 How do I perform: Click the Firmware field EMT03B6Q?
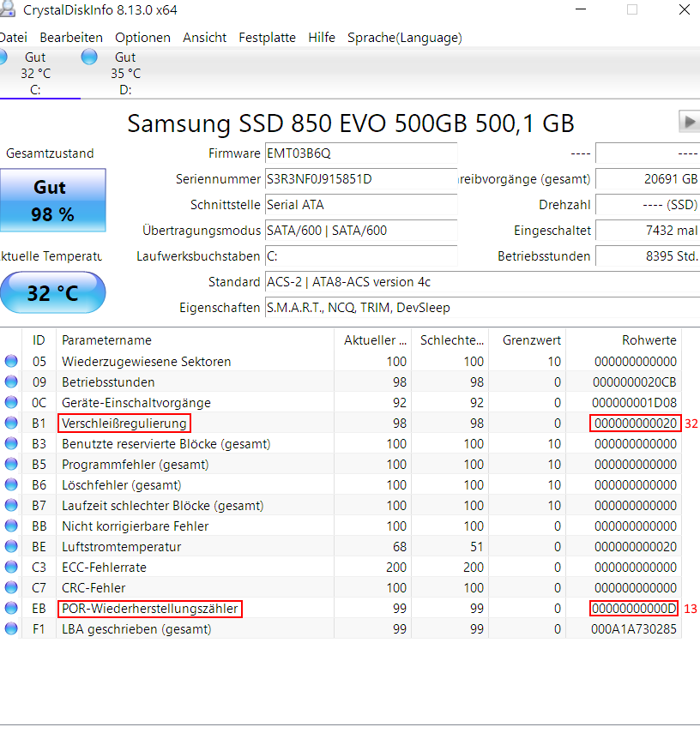tap(361, 153)
